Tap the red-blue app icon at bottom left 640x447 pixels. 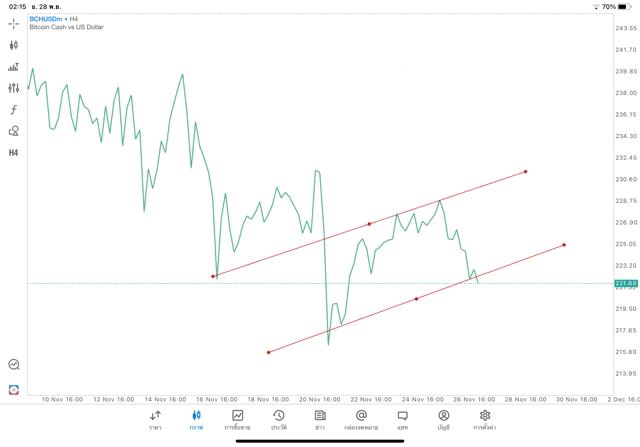pos(14,390)
